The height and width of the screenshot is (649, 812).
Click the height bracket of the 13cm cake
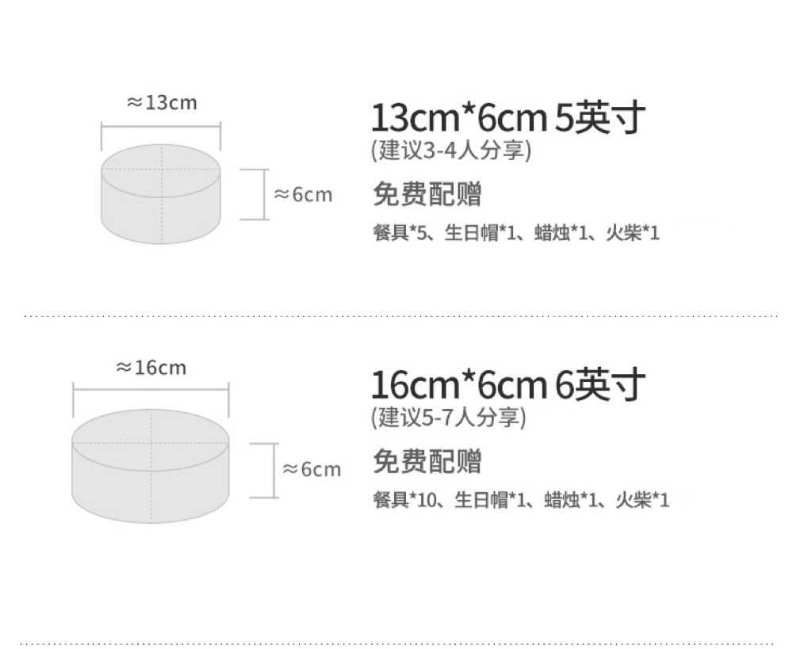click(x=265, y=194)
